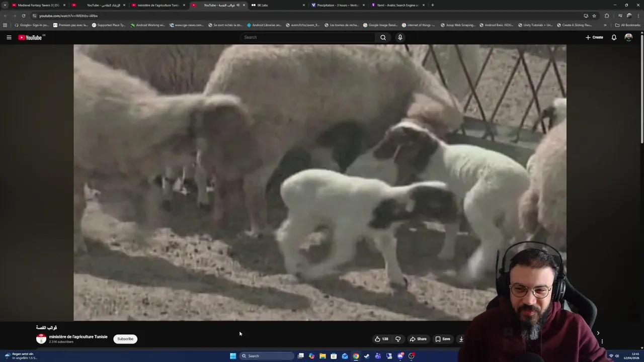
Task: Open Google Chrome from the taskbar
Action: click(x=356, y=356)
